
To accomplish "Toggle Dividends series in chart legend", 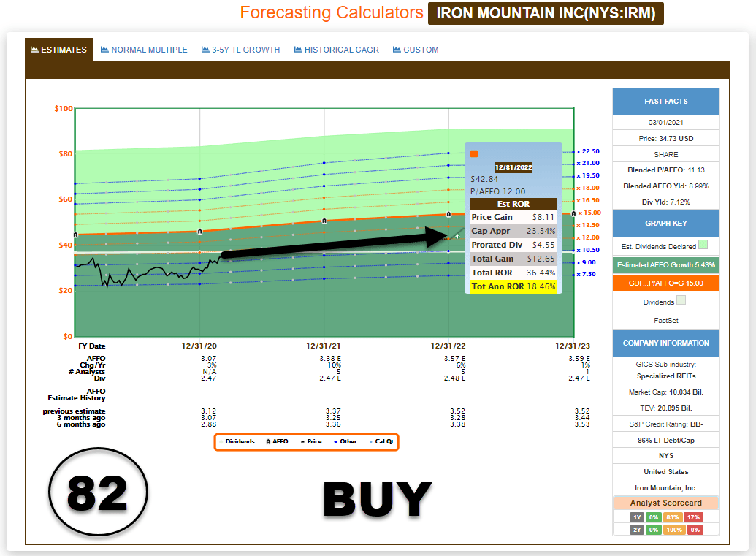I will (237, 441).
